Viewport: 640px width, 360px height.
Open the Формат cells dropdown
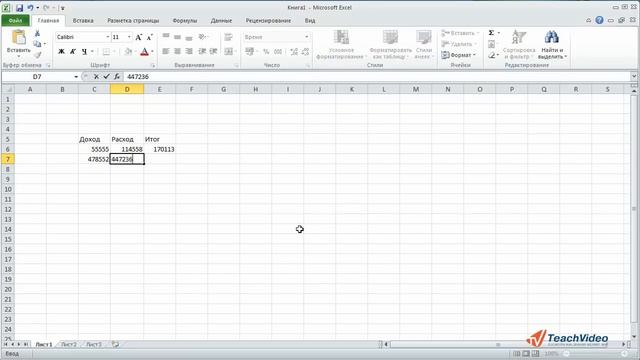[459, 55]
